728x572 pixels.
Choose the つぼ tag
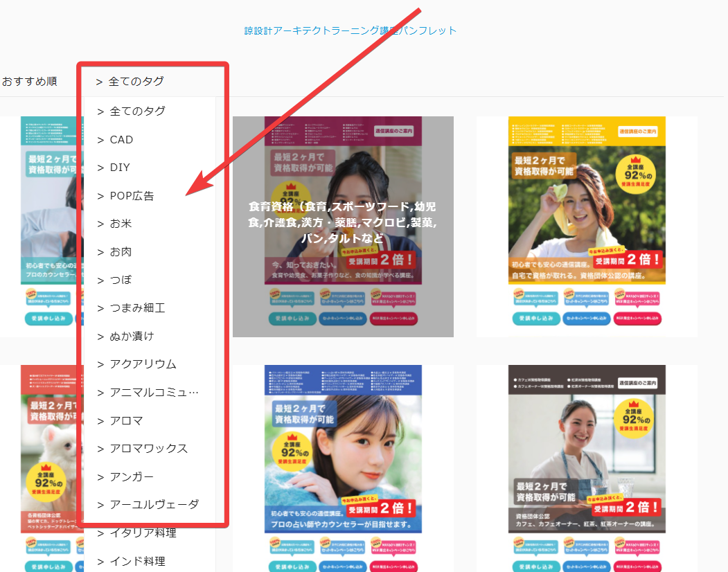click(x=115, y=280)
